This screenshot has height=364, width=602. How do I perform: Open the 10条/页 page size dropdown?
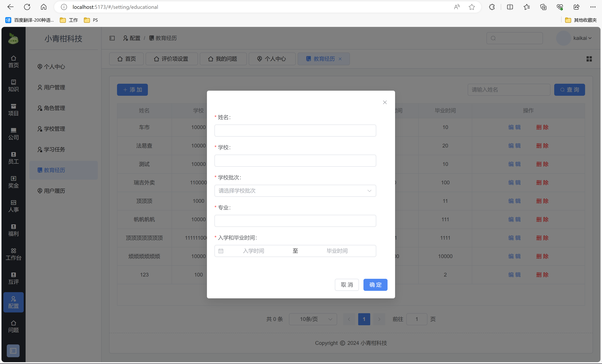pyautogui.click(x=313, y=319)
